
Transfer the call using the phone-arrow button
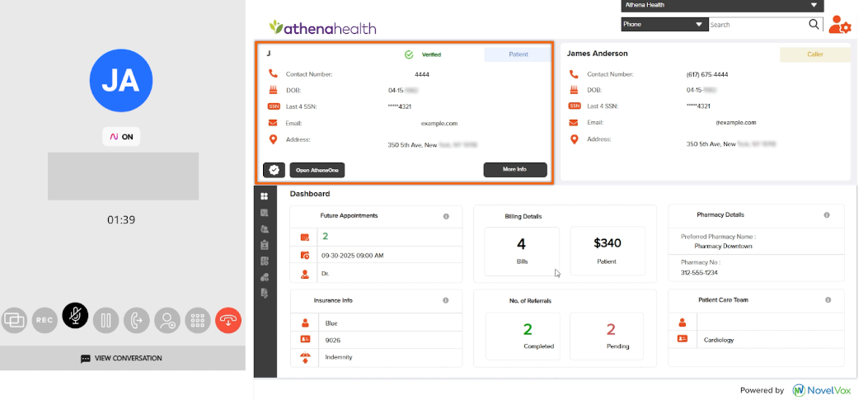[x=136, y=320]
